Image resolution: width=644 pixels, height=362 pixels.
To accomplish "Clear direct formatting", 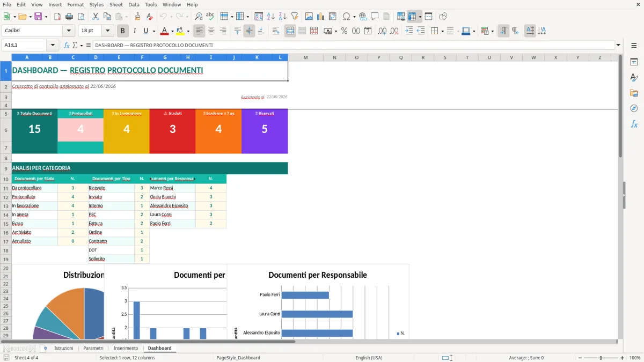I will coord(149,17).
